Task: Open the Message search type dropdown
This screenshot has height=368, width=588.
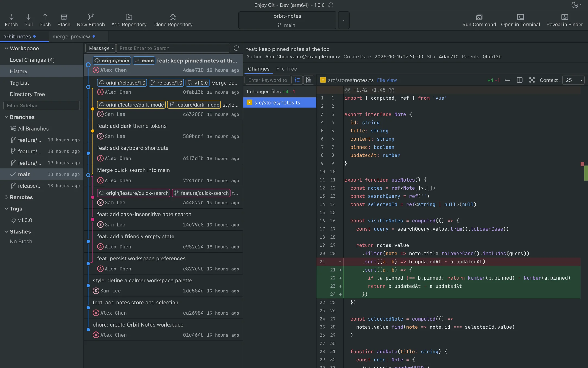Action: click(101, 48)
